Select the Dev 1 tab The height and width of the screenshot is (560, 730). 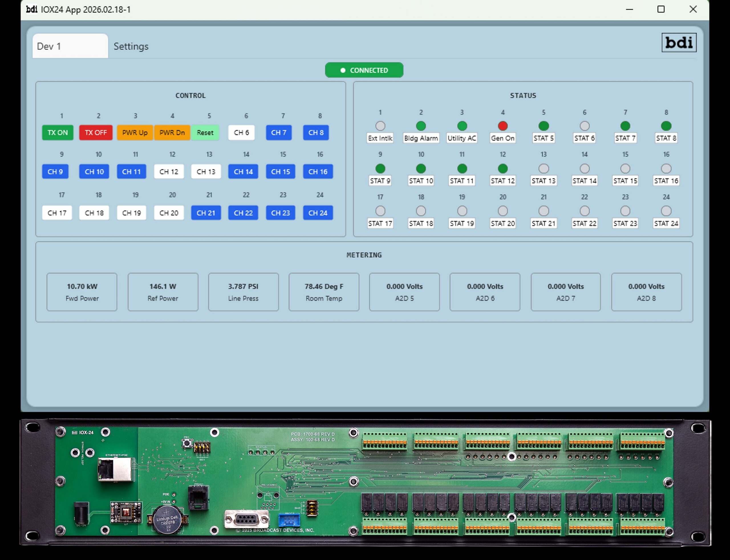[x=70, y=46]
